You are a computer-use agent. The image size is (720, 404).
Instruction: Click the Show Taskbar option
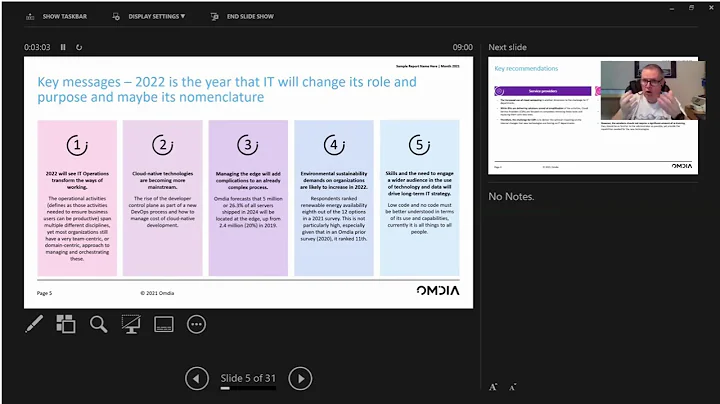point(64,17)
